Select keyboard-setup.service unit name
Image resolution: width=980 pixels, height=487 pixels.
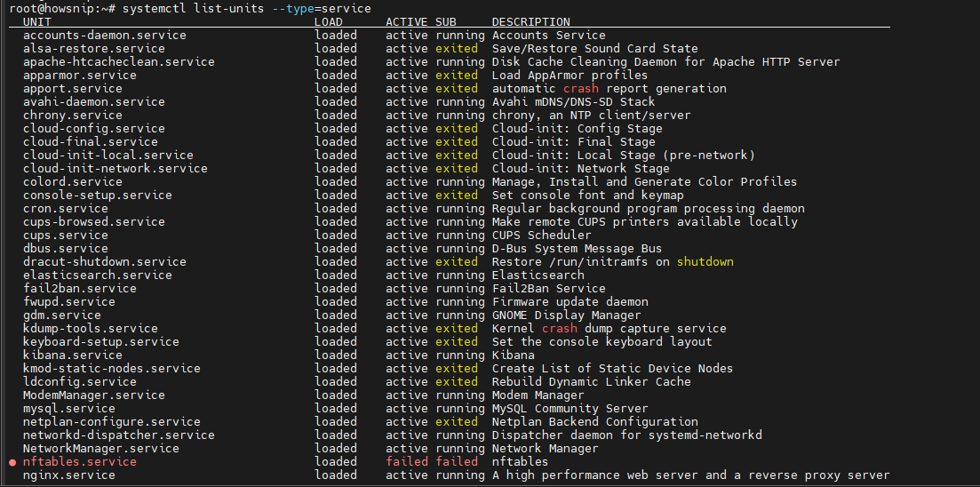[x=100, y=342]
